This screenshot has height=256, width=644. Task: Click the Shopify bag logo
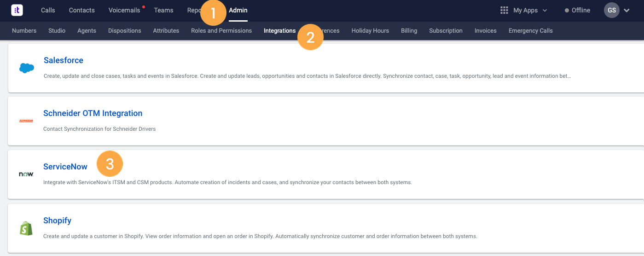click(x=26, y=228)
